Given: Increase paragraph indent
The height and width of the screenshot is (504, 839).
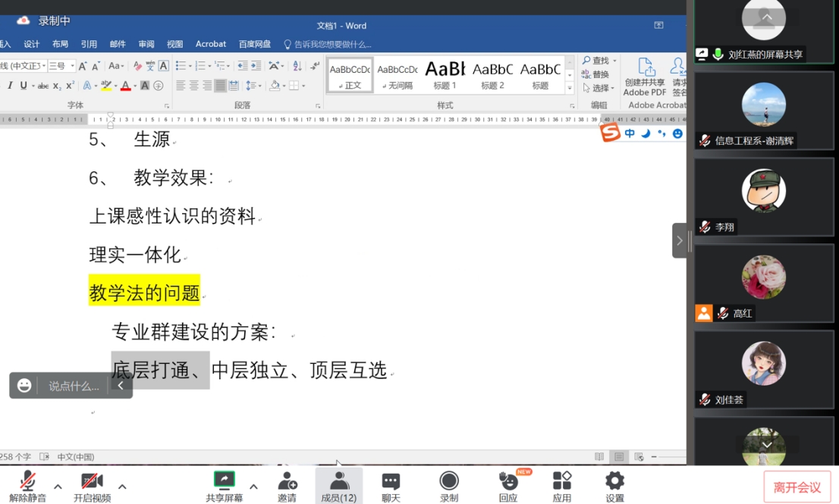Looking at the screenshot, I should [x=256, y=66].
